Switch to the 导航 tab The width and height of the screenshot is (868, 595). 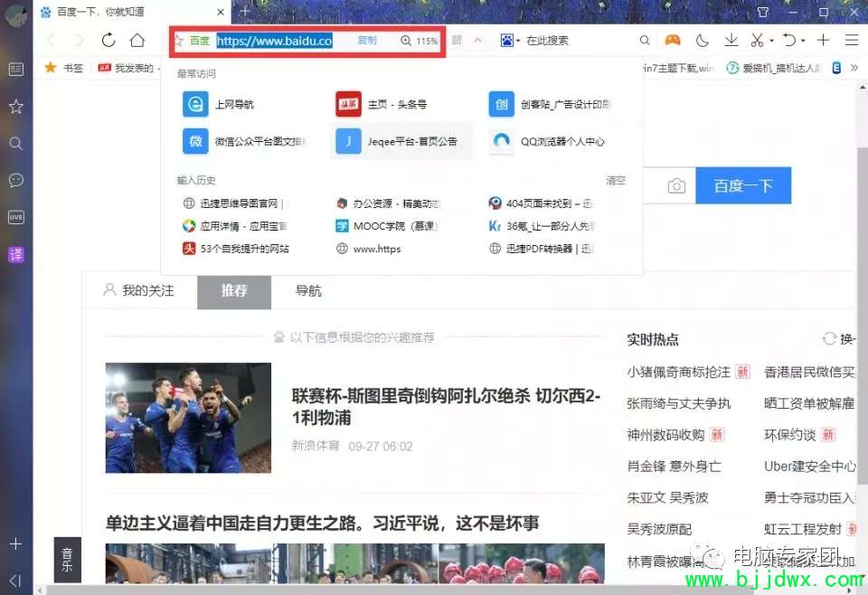pyautogui.click(x=308, y=290)
